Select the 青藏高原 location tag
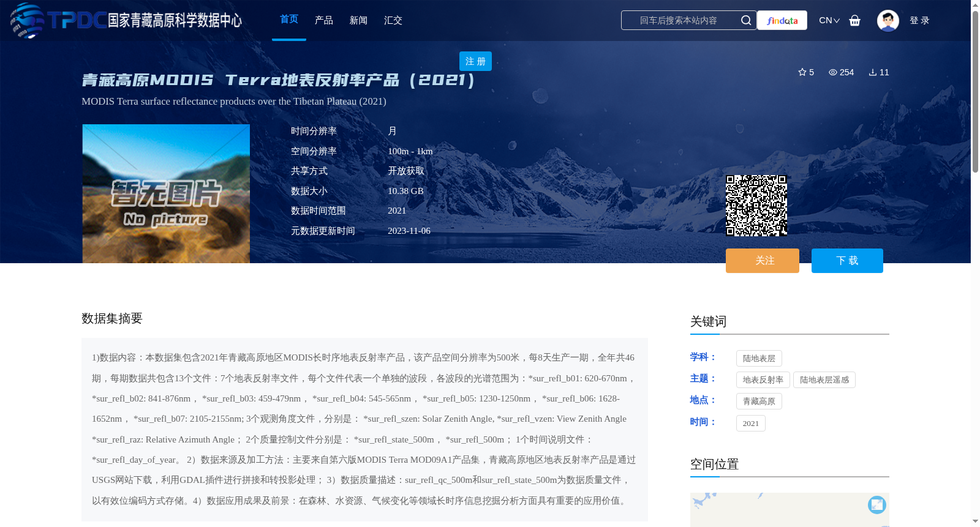 pos(759,401)
